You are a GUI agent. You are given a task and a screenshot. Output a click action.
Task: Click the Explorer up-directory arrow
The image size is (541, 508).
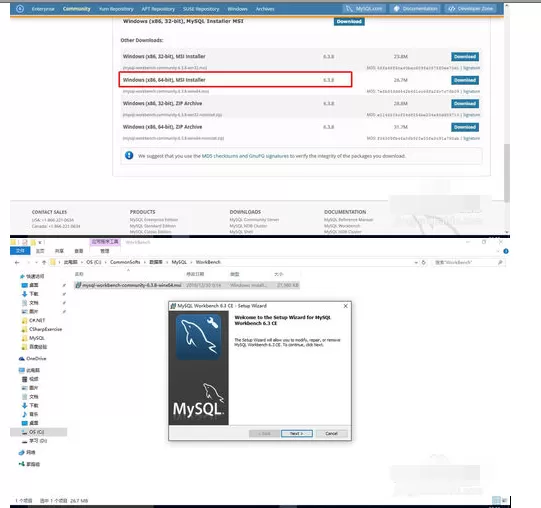[44, 263]
